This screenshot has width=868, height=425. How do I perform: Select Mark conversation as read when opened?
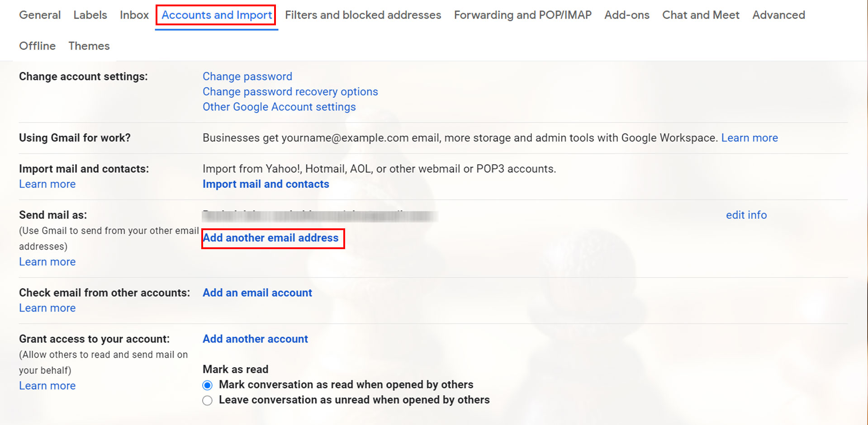tap(207, 385)
